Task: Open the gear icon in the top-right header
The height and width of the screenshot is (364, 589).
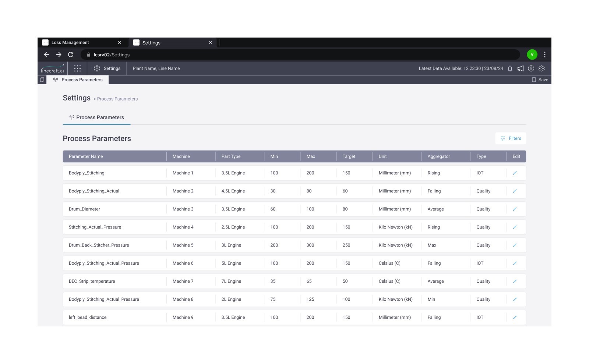Action: point(542,68)
